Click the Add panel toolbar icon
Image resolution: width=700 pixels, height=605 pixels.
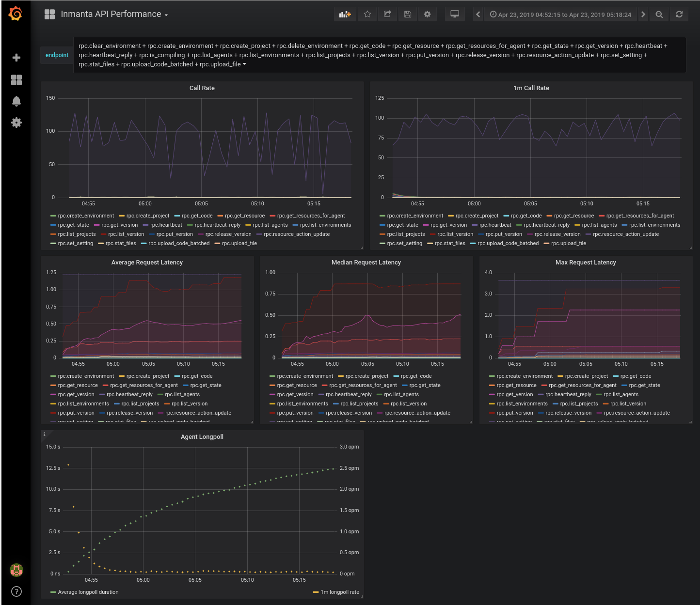(345, 15)
